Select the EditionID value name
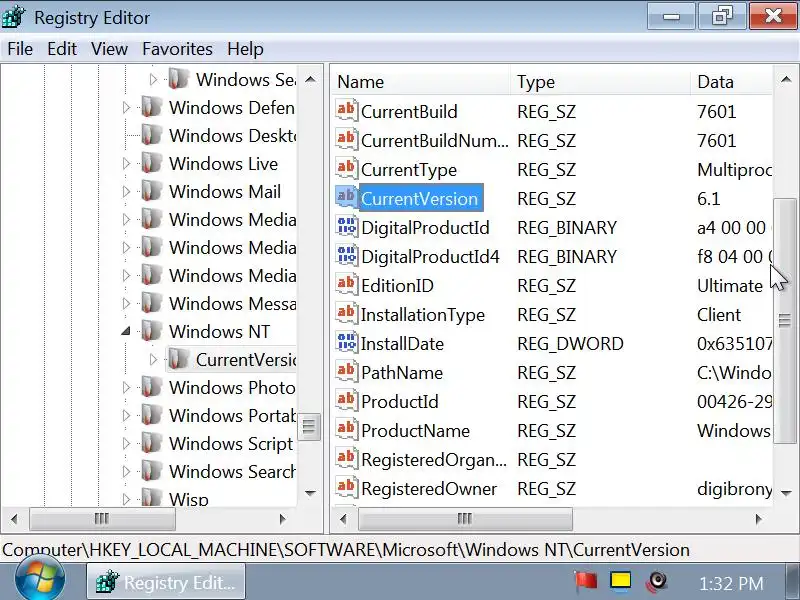 tap(397, 286)
